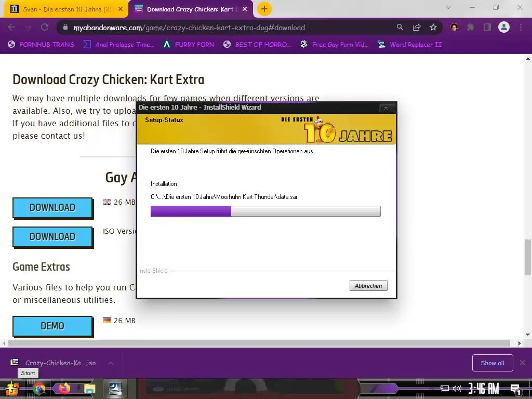Open the Word Replacer II bookmark

pyautogui.click(x=410, y=45)
